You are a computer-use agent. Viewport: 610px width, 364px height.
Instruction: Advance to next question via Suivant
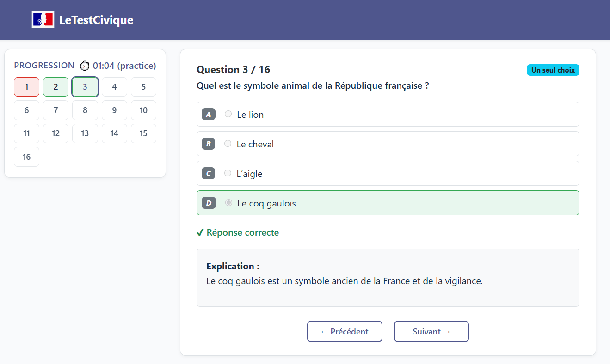(431, 331)
